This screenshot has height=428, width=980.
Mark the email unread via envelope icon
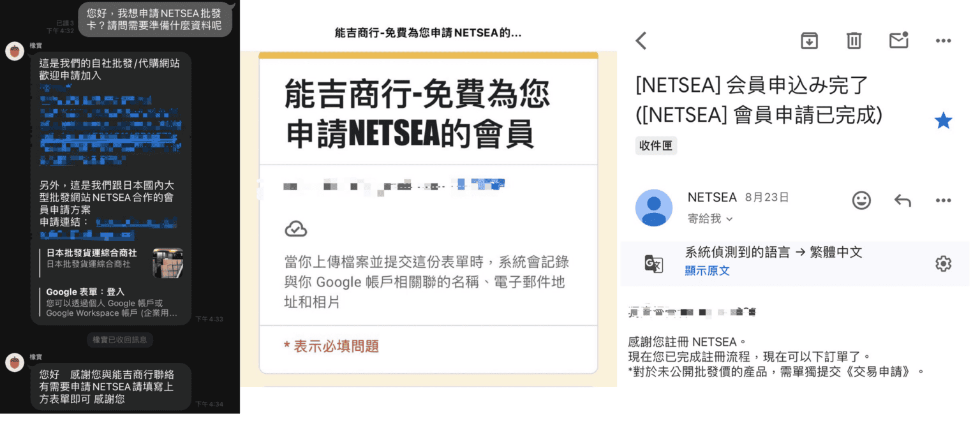click(899, 40)
